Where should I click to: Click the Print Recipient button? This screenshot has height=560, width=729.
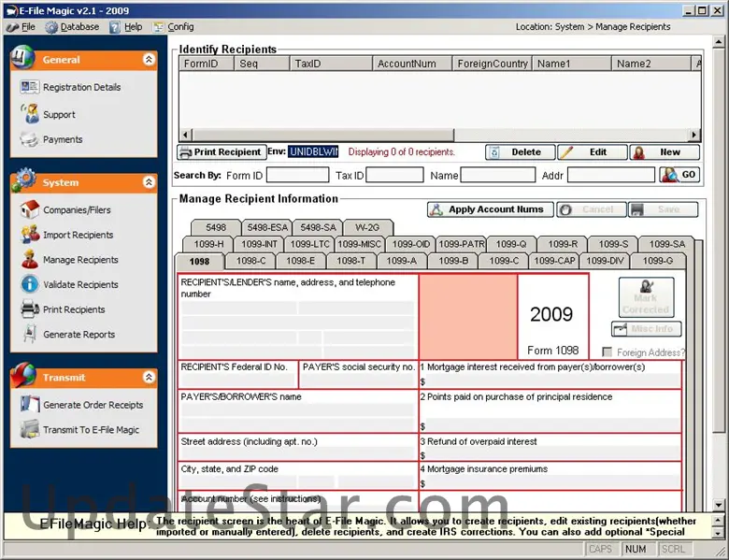(222, 152)
